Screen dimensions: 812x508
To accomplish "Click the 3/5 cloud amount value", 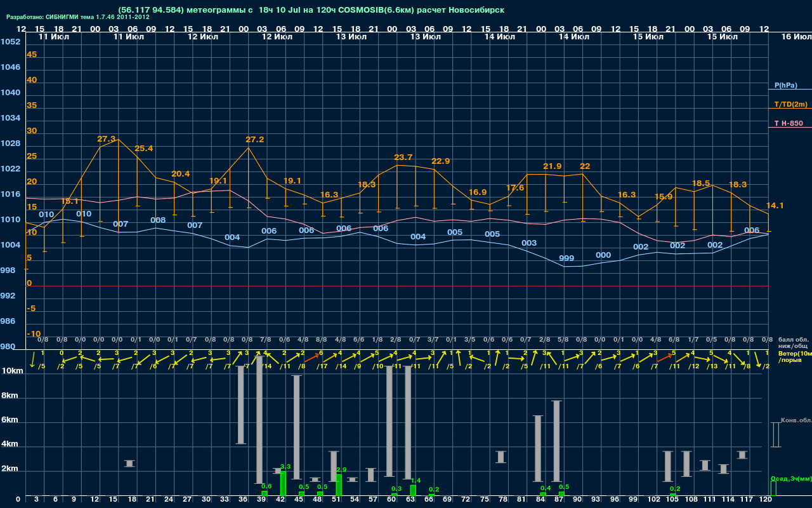I will point(469,340).
